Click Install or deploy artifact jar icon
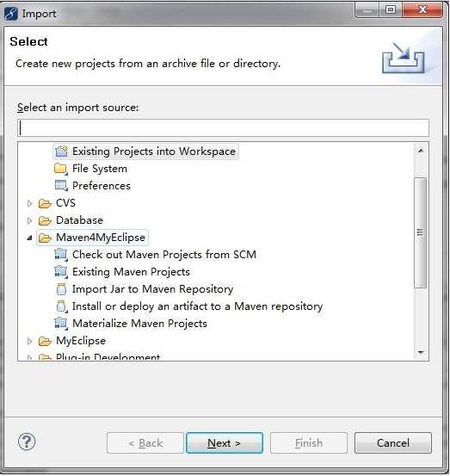Screen dimensions: 450x476 pyautogui.click(x=61, y=306)
